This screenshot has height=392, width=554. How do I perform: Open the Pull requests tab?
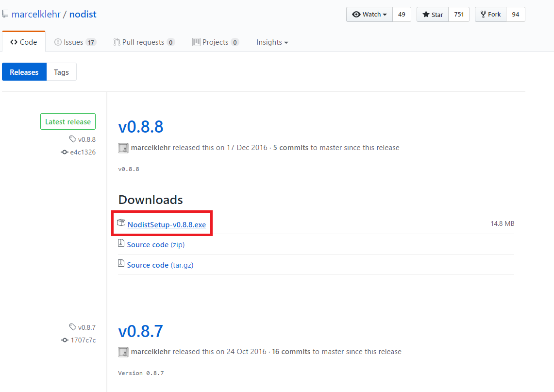(141, 42)
